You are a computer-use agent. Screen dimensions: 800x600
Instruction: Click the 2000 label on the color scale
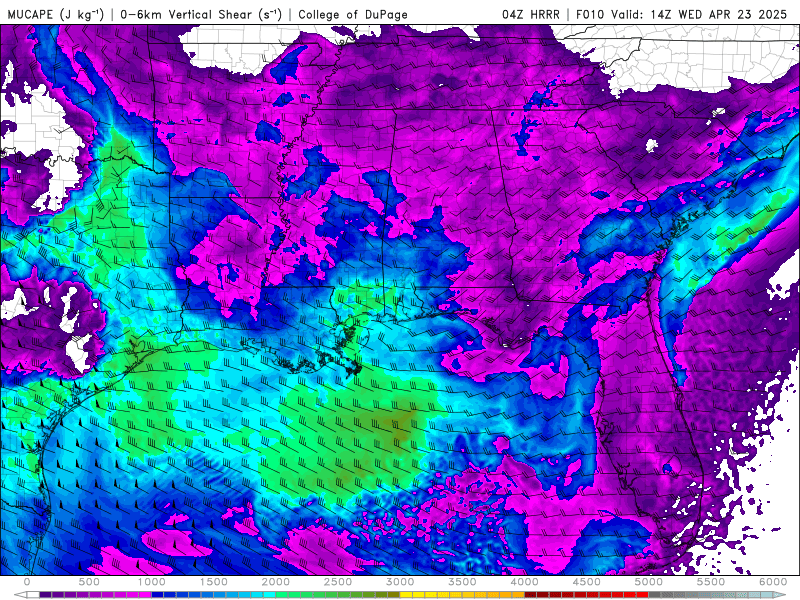[x=276, y=582]
